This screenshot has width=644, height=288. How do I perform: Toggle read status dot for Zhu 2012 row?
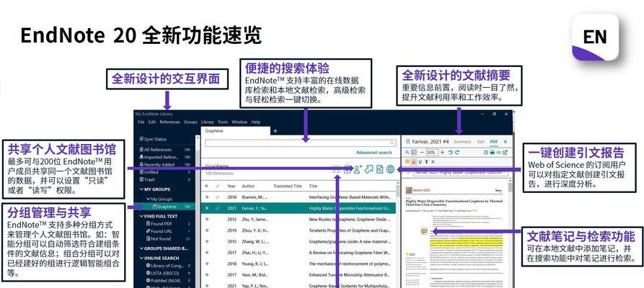(x=207, y=220)
